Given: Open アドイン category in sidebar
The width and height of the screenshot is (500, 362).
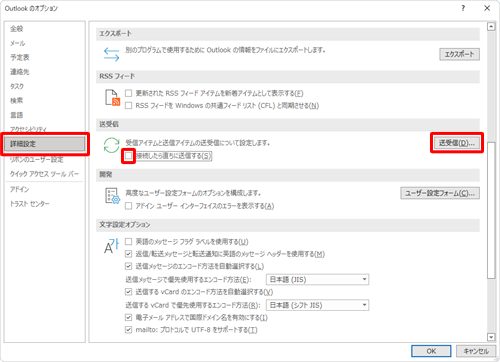Looking at the screenshot, I should coord(44,189).
